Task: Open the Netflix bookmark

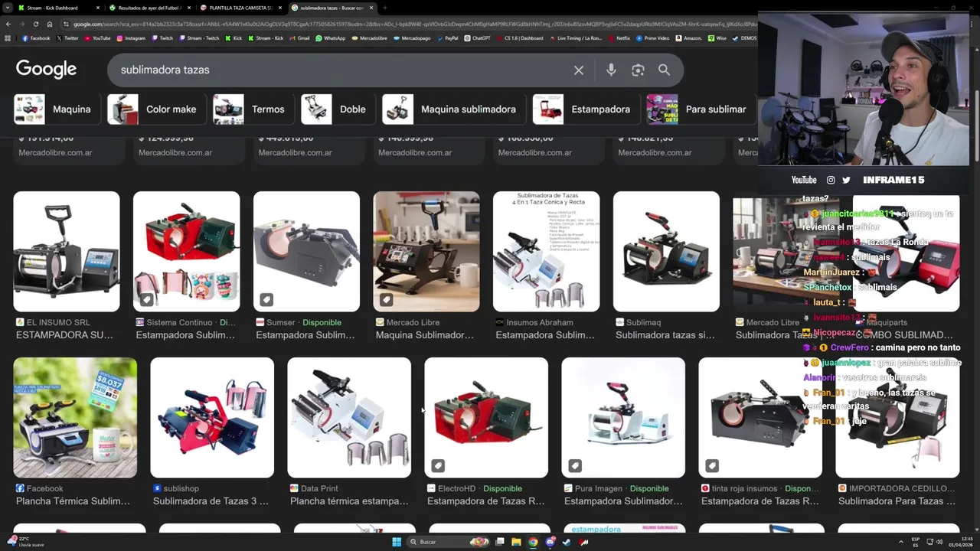Action: (619, 37)
